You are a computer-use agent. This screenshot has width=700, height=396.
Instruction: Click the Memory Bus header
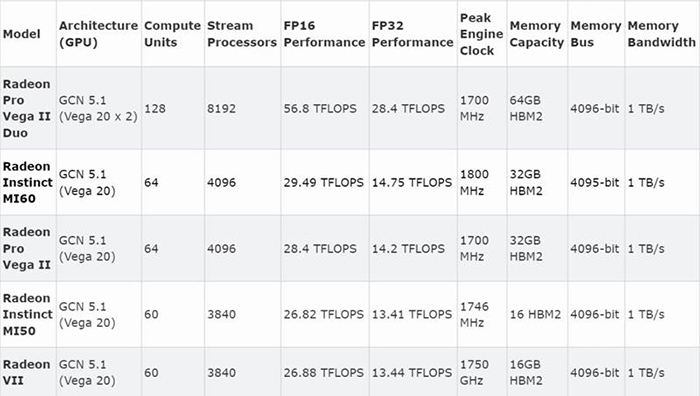tap(596, 34)
